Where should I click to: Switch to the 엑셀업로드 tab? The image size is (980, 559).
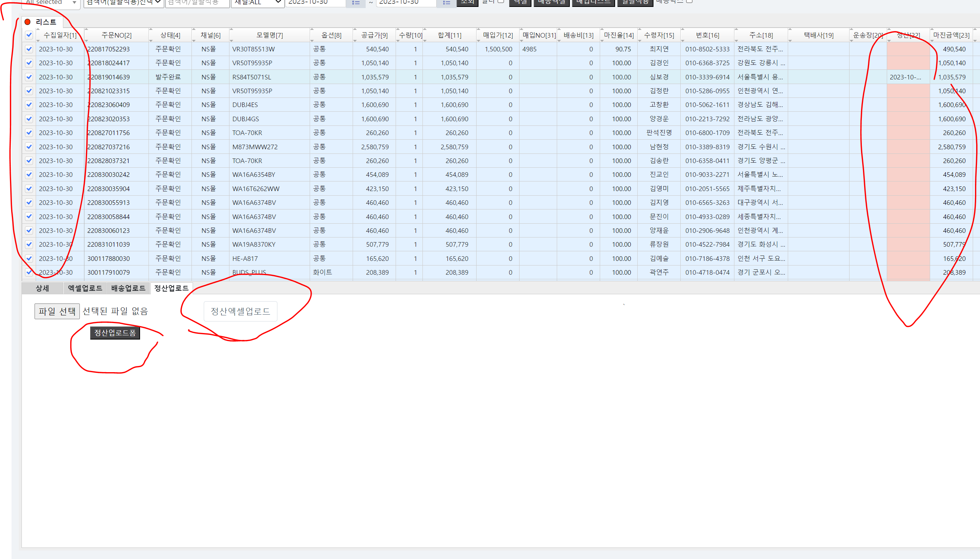pyautogui.click(x=85, y=289)
